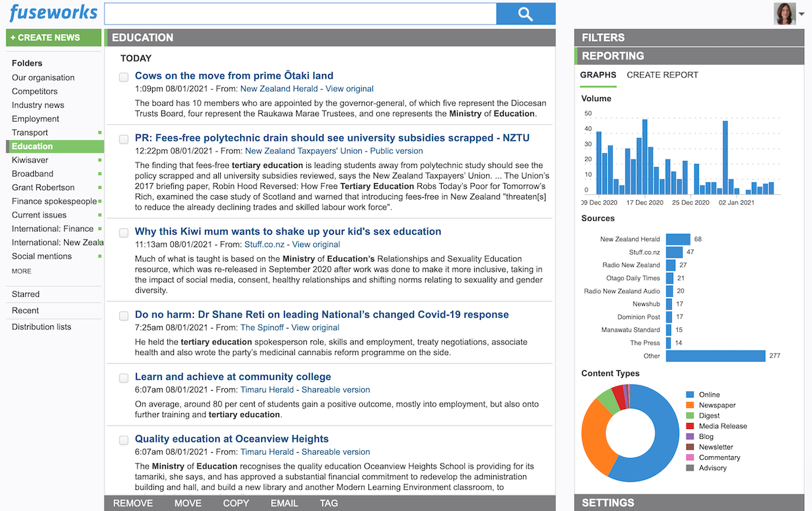Open the Transport folder

click(30, 133)
